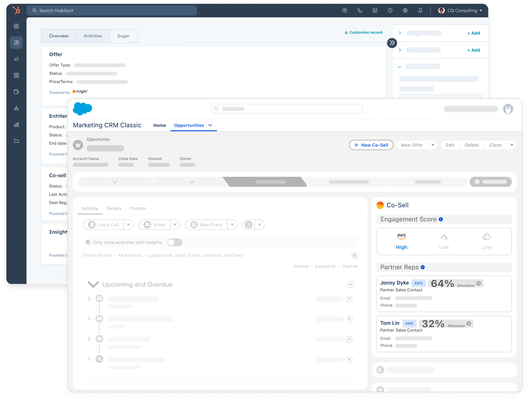Enable Only show activities with insights
Screen dimensions: 532x404
pos(174,242)
